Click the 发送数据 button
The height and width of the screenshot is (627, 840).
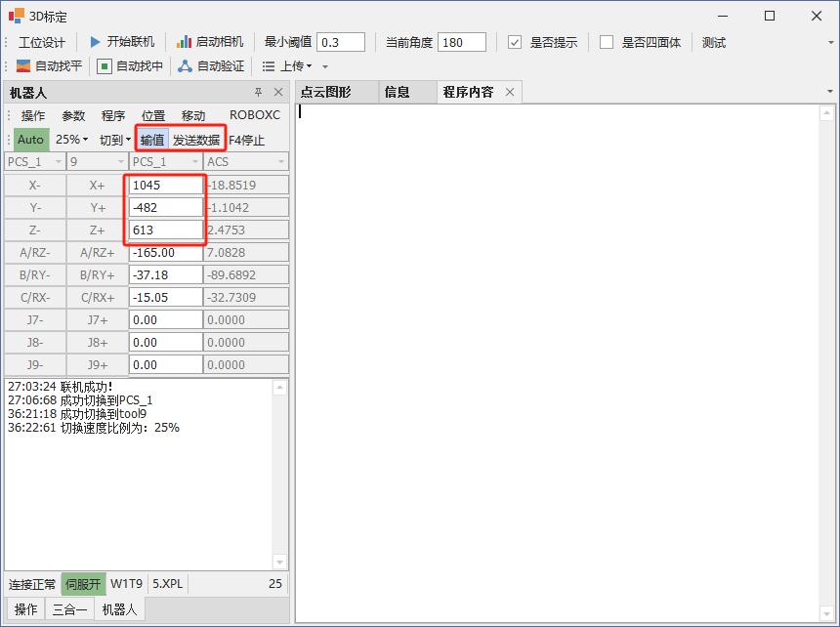coord(196,140)
